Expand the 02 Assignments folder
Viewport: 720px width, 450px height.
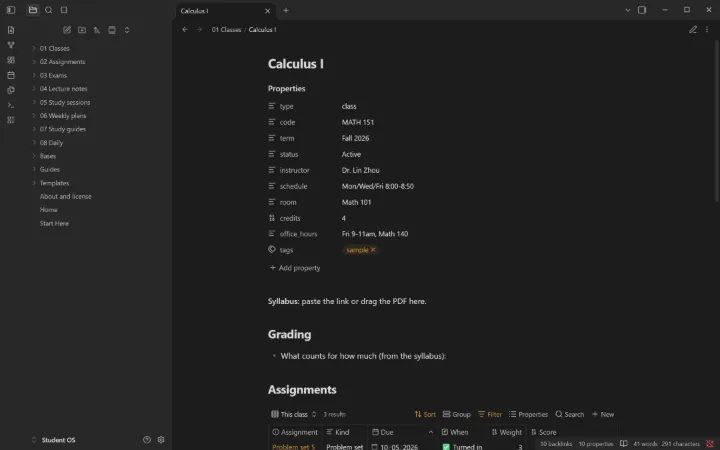tap(34, 62)
